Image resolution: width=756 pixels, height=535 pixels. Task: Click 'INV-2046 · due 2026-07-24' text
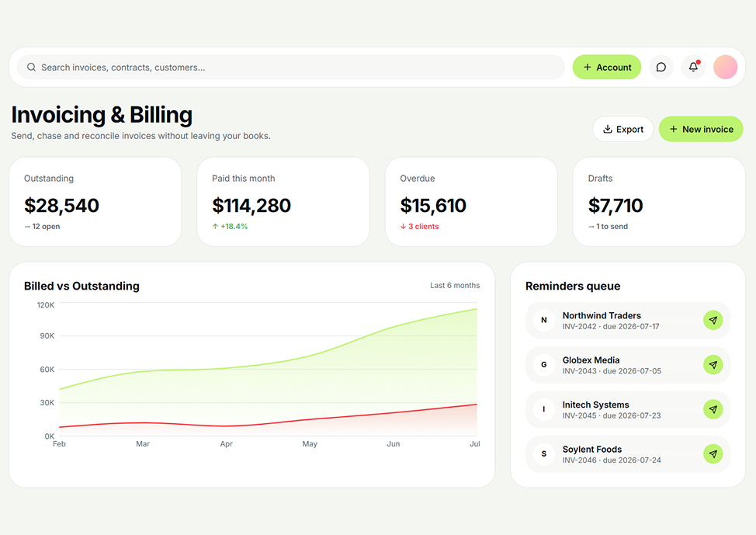click(x=612, y=460)
